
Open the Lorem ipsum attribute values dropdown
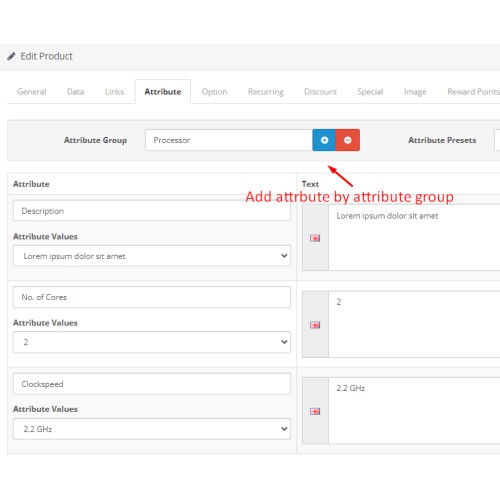(152, 256)
